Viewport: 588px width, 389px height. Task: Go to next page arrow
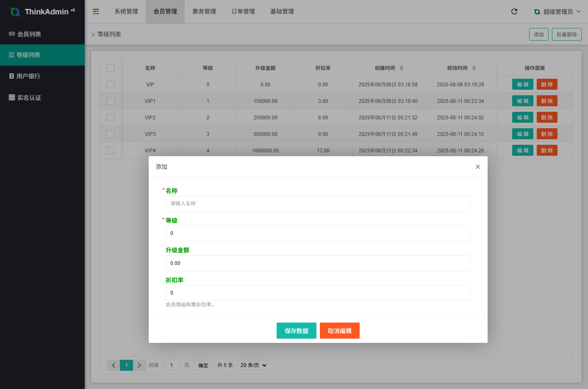click(139, 365)
